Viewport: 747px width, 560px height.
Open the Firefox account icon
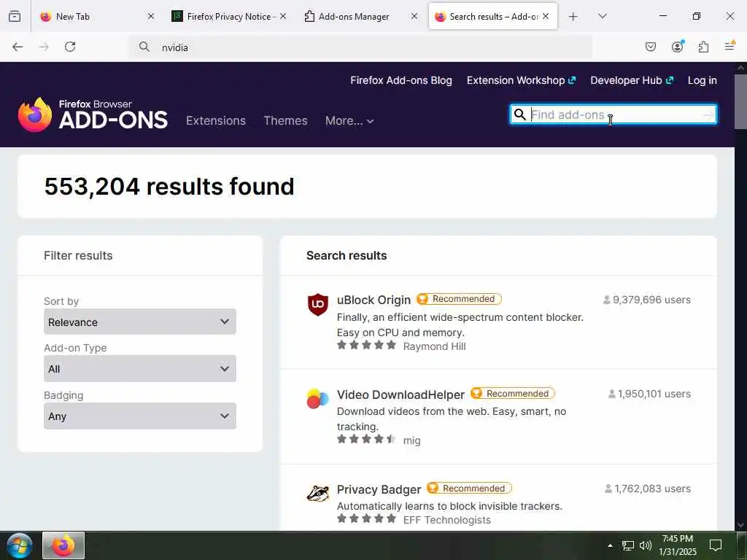677,46
